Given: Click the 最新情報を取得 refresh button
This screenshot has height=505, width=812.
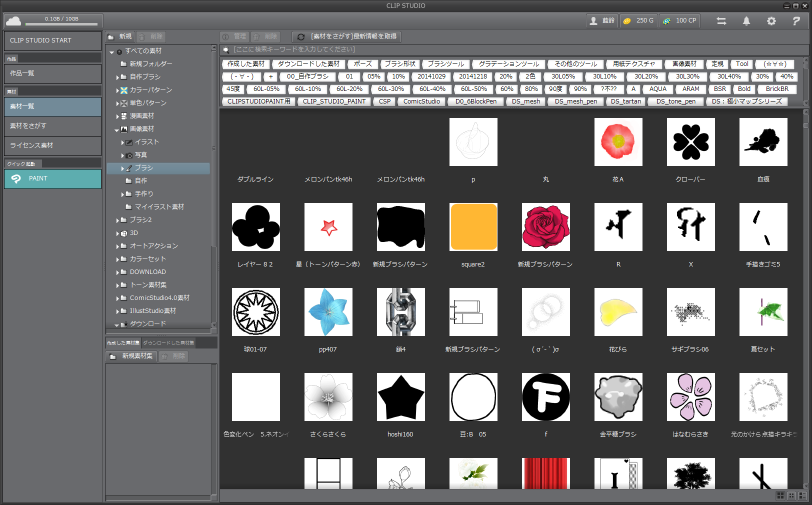Looking at the screenshot, I should (347, 36).
